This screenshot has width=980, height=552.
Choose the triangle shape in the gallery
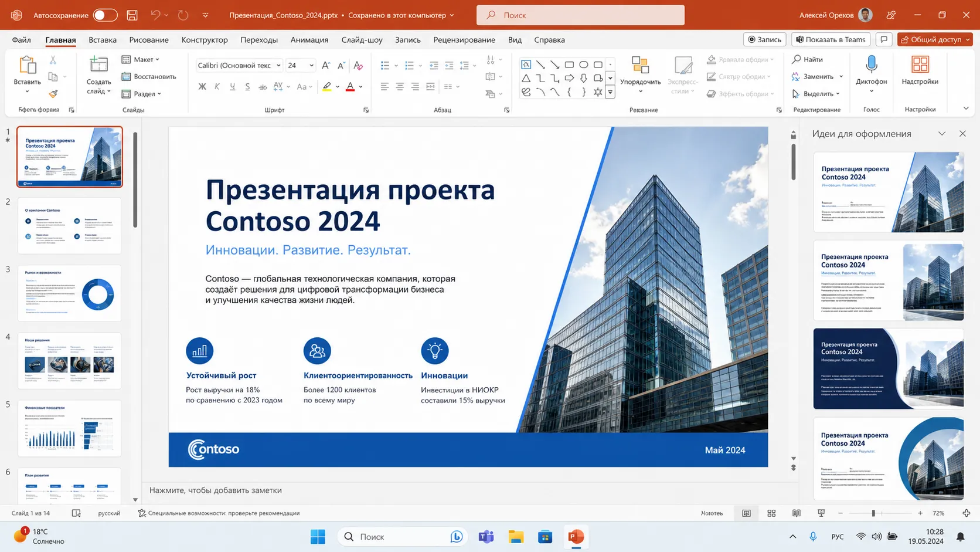(526, 78)
